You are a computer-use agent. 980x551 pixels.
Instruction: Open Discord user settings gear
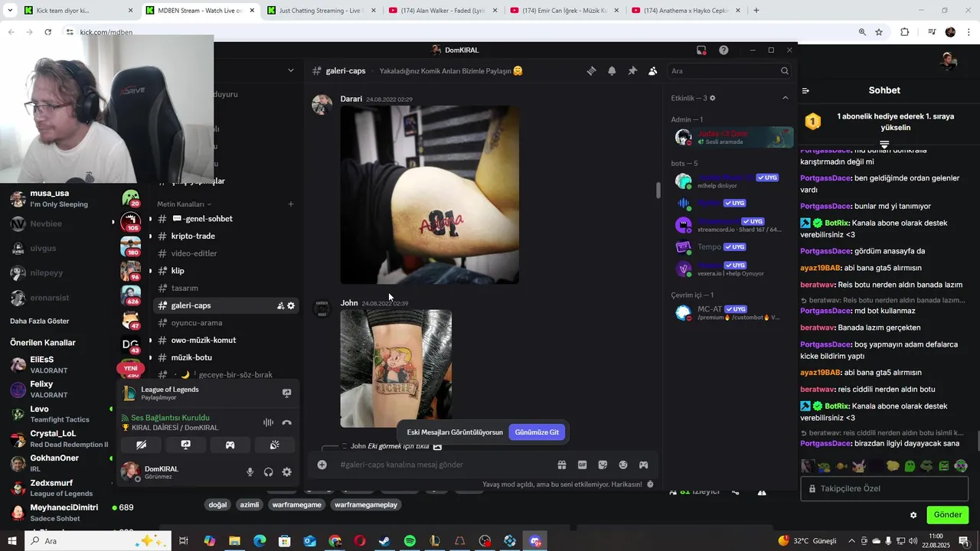pyautogui.click(x=286, y=472)
